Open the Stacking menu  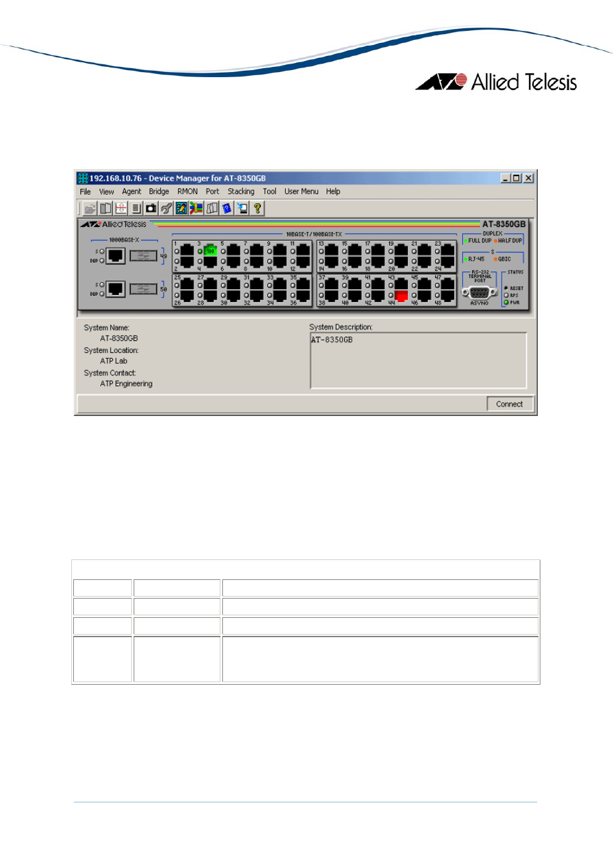coord(241,192)
